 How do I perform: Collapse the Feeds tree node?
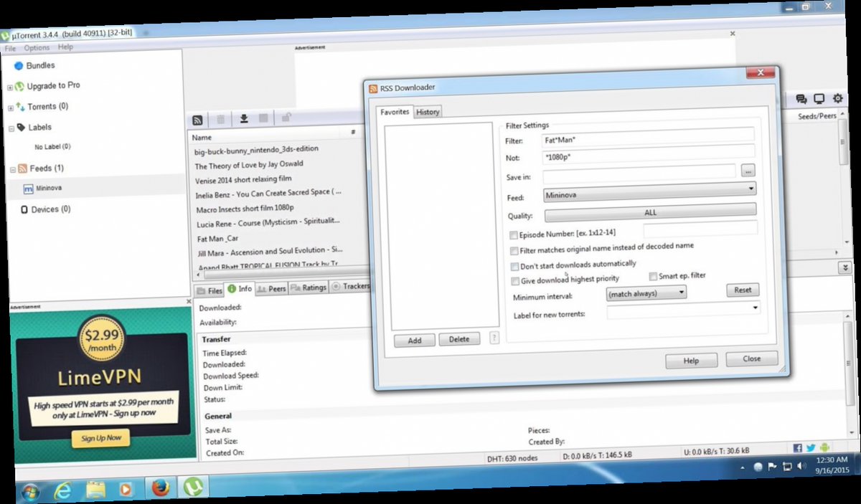tap(12, 170)
